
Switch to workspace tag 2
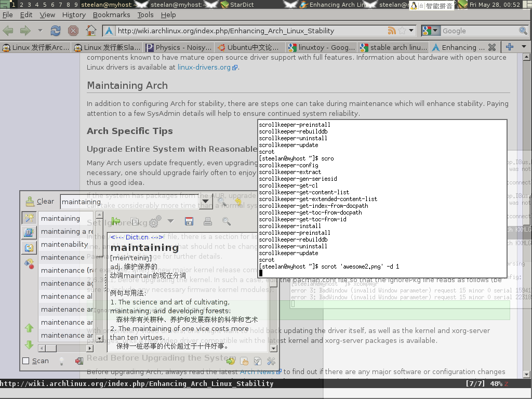[x=21, y=4]
